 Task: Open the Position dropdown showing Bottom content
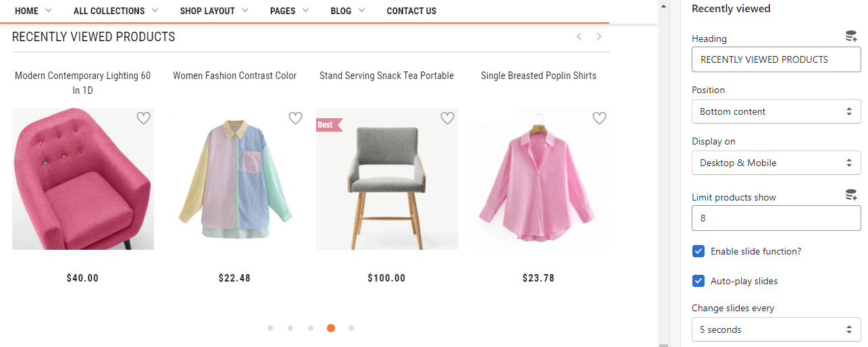point(776,111)
